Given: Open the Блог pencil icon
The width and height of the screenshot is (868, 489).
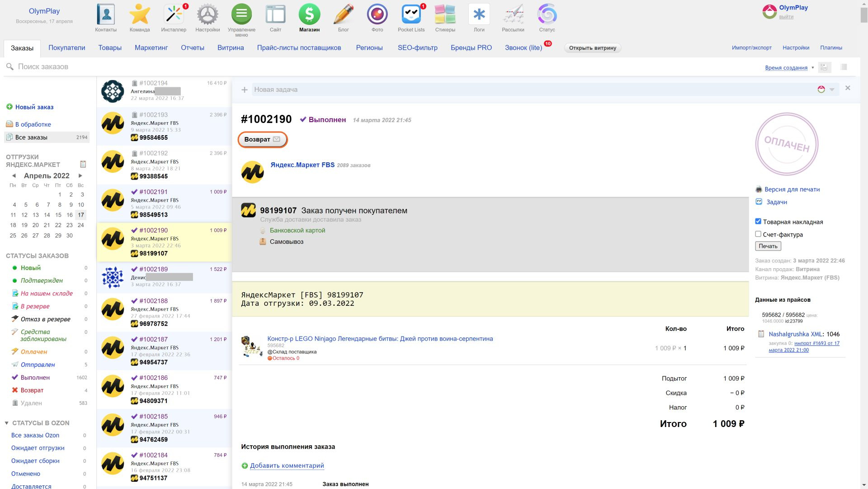Looking at the screenshot, I should click(343, 15).
